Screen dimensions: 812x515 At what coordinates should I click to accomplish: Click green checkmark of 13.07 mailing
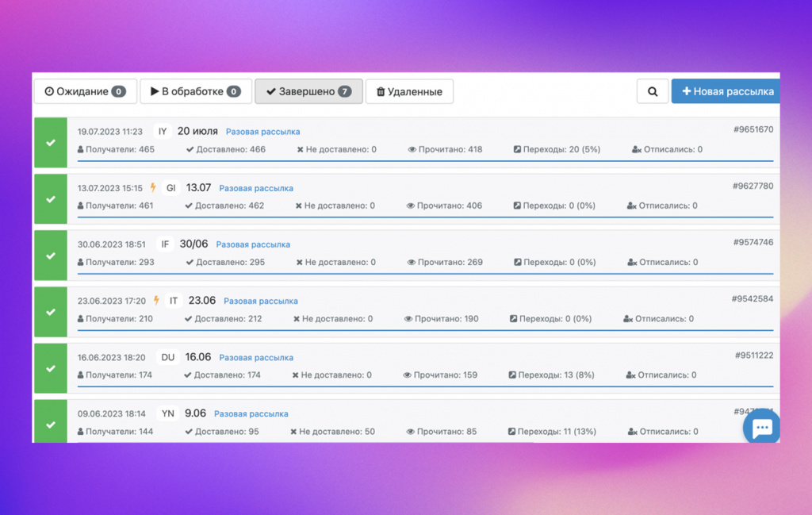51,199
